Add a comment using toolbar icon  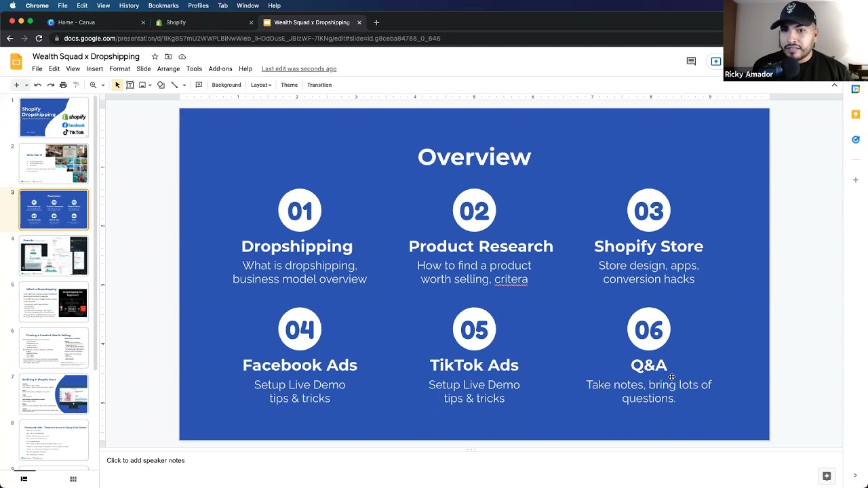coord(199,85)
